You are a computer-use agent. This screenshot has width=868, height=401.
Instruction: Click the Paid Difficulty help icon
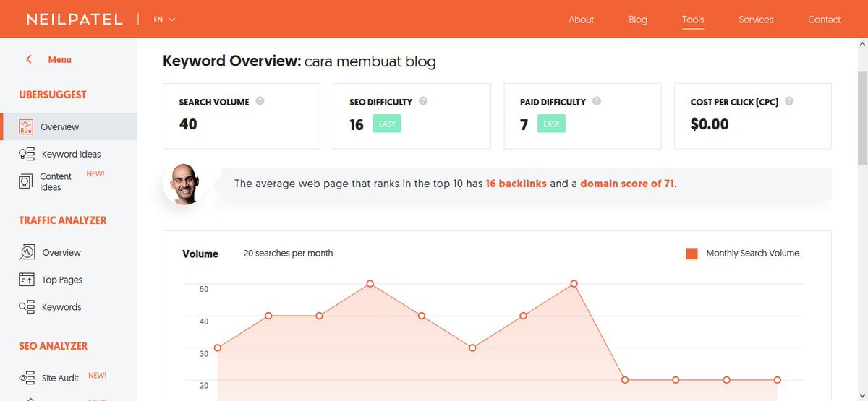pos(596,101)
